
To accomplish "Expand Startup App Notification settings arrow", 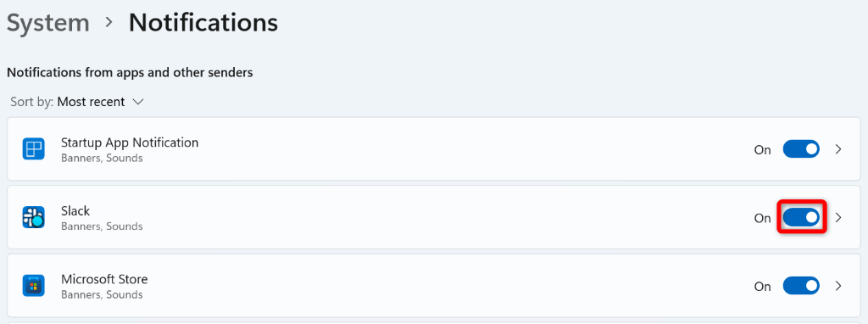I will coord(838,149).
